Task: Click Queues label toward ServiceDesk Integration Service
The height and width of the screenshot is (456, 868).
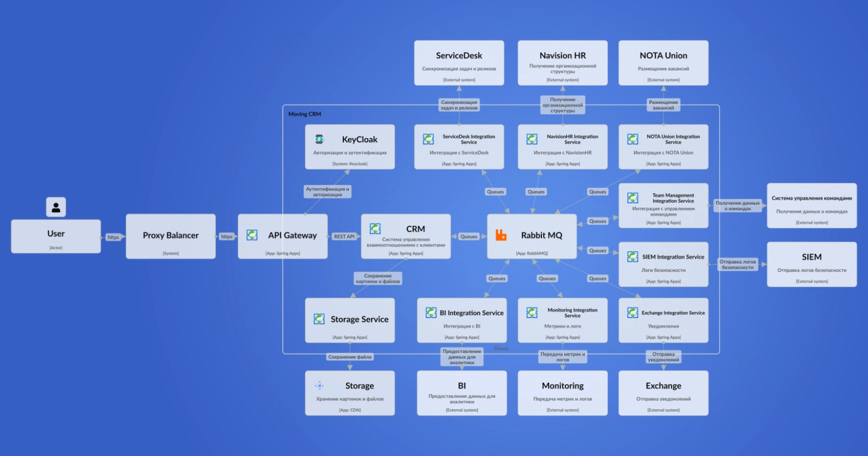Action: point(495,192)
